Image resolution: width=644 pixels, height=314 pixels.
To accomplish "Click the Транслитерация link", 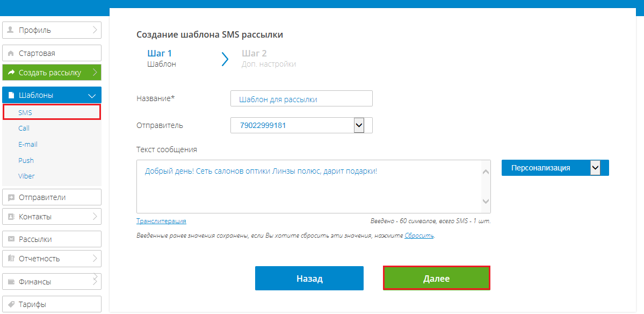I will click(x=161, y=221).
